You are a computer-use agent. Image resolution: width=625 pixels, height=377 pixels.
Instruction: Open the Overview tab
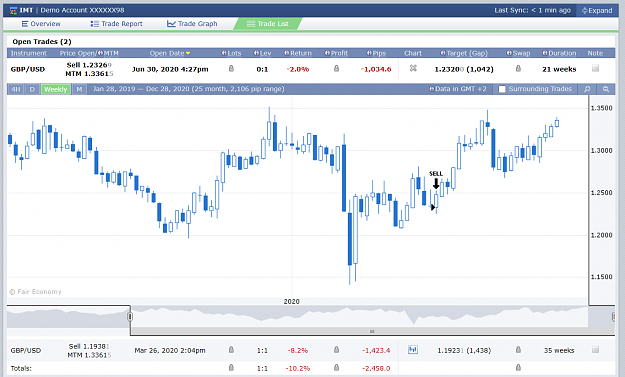click(x=41, y=24)
